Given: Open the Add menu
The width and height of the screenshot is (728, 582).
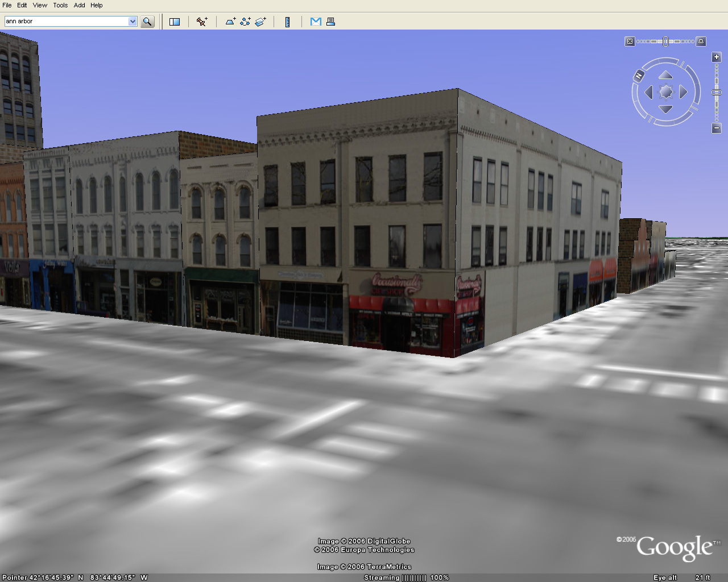Looking at the screenshot, I should (79, 5).
